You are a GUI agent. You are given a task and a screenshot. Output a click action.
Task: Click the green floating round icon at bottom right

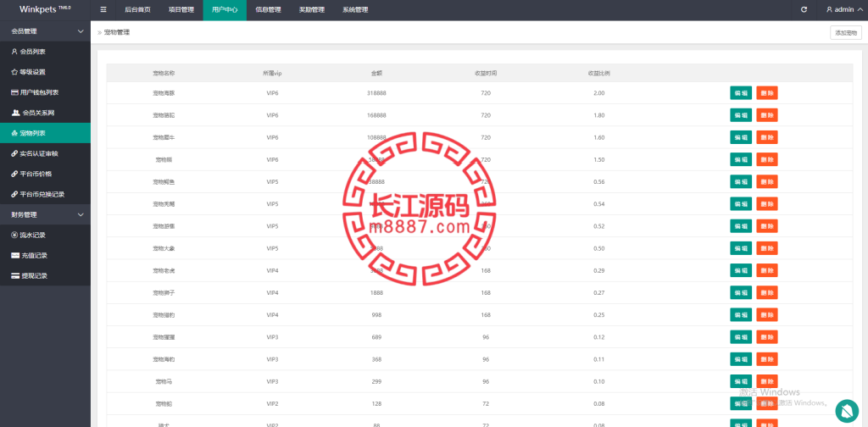click(x=847, y=411)
